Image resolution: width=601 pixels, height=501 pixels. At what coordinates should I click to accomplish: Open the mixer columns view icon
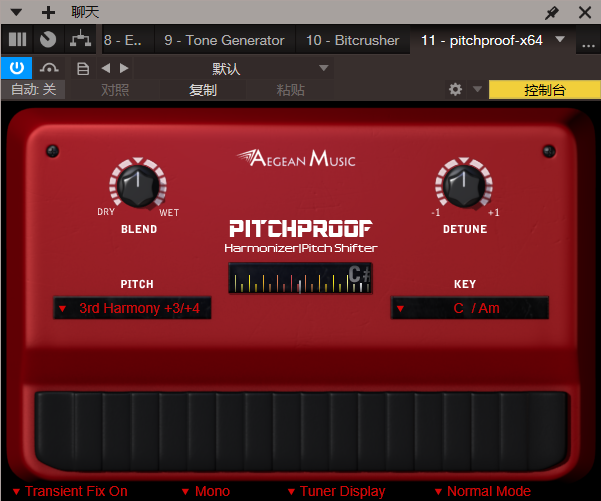pyautogui.click(x=17, y=39)
